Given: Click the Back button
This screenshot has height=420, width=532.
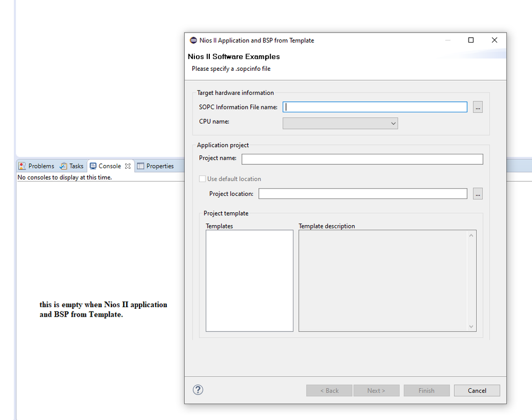Looking at the screenshot, I should tap(330, 391).
